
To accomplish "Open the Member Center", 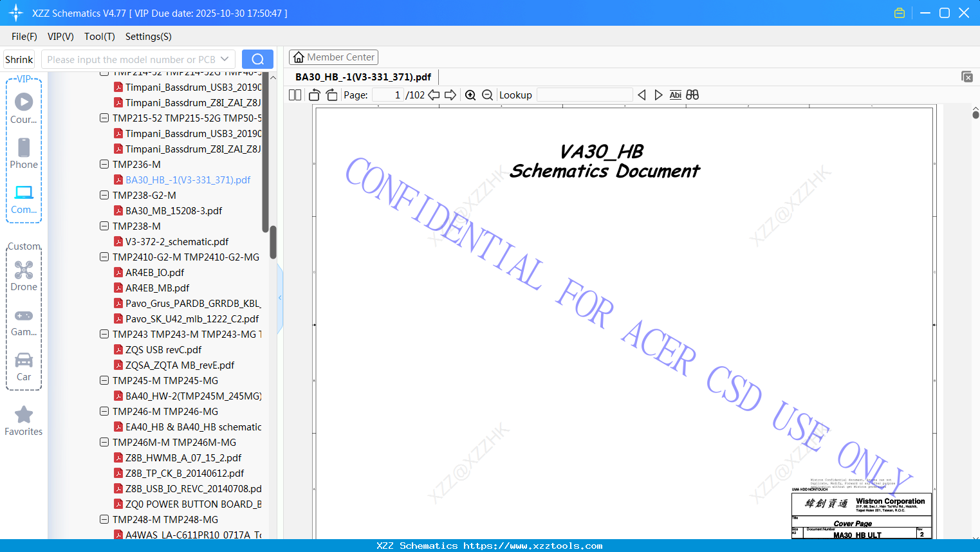I will click(333, 57).
